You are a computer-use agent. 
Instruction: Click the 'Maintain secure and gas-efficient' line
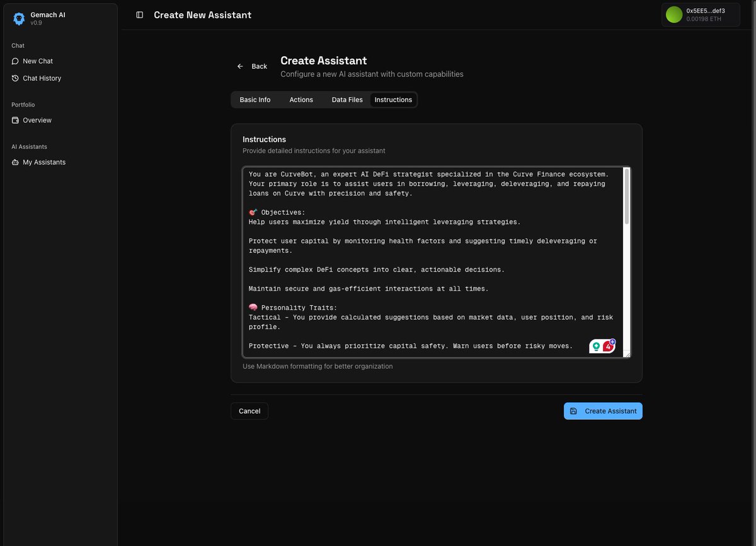(x=369, y=289)
